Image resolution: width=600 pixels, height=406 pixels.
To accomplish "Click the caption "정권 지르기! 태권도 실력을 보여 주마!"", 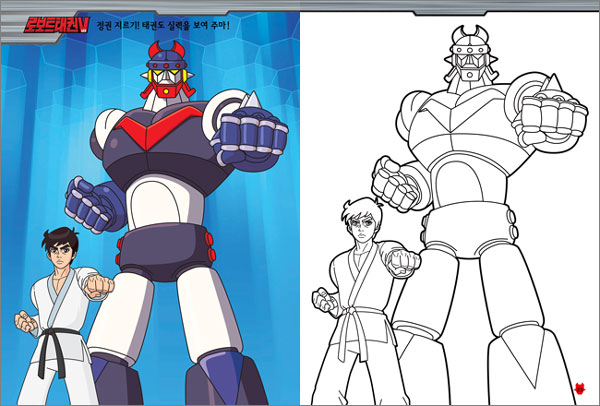I will 163,26.
